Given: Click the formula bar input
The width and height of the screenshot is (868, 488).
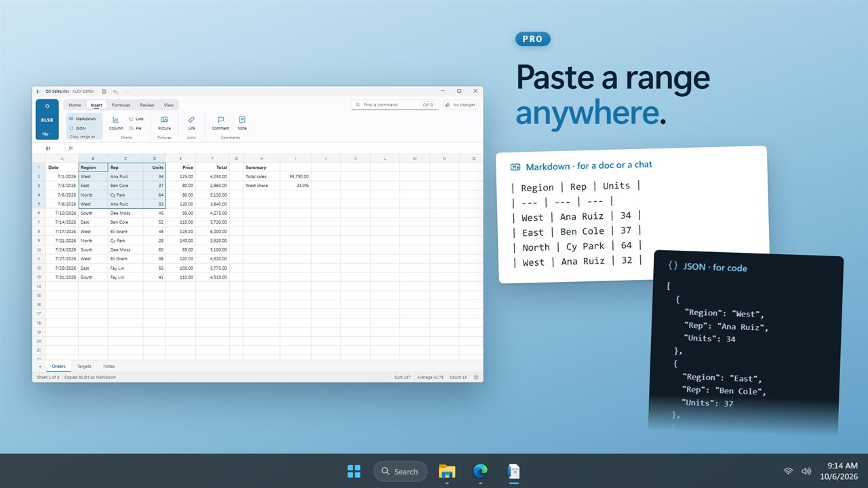Looking at the screenshot, I should click(278, 148).
